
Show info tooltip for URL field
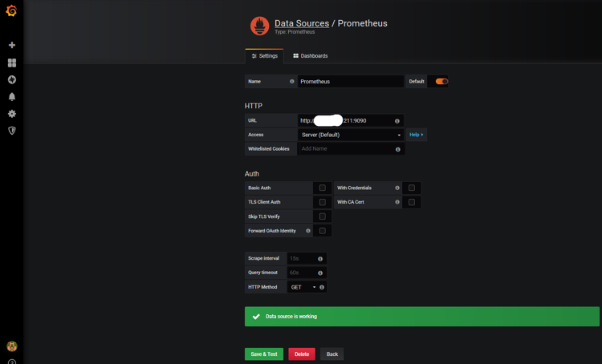click(x=397, y=121)
